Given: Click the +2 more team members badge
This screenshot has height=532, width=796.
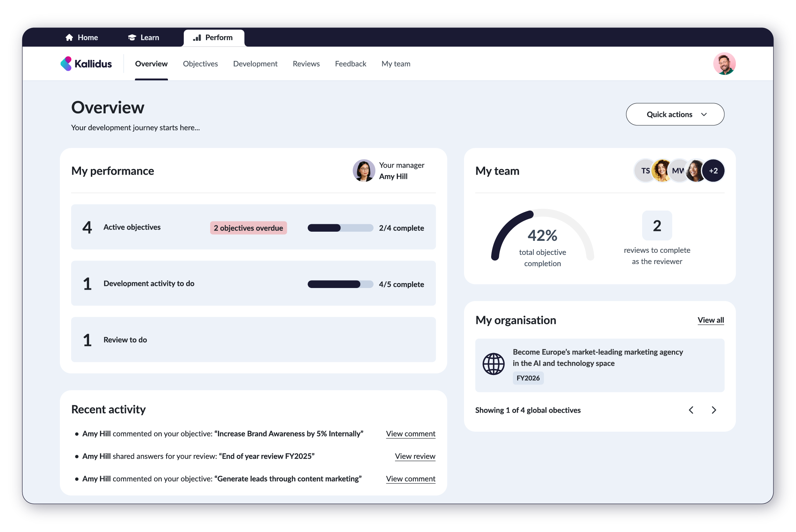Looking at the screenshot, I should point(713,171).
